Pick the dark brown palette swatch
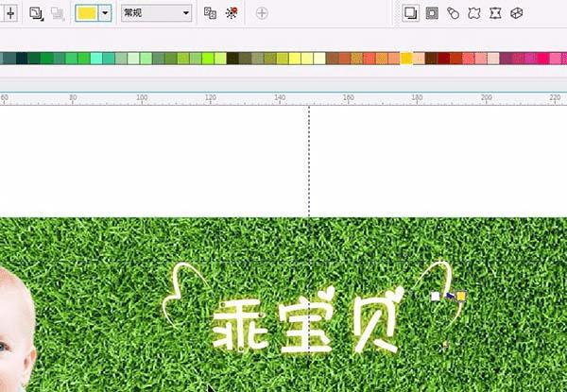Image resolution: width=567 pixels, height=392 pixels. point(431,59)
